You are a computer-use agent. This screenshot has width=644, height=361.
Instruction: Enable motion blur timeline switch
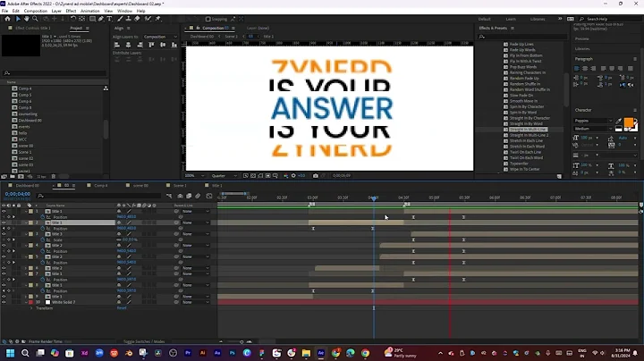(198, 196)
